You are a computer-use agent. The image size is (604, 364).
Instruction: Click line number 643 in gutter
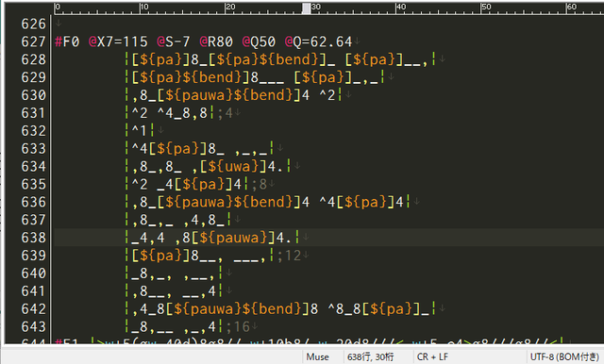click(x=34, y=327)
